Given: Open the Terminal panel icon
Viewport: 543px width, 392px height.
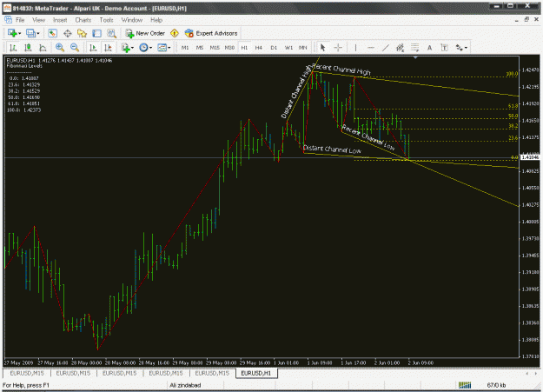Looking at the screenshot, I should tap(96, 33).
